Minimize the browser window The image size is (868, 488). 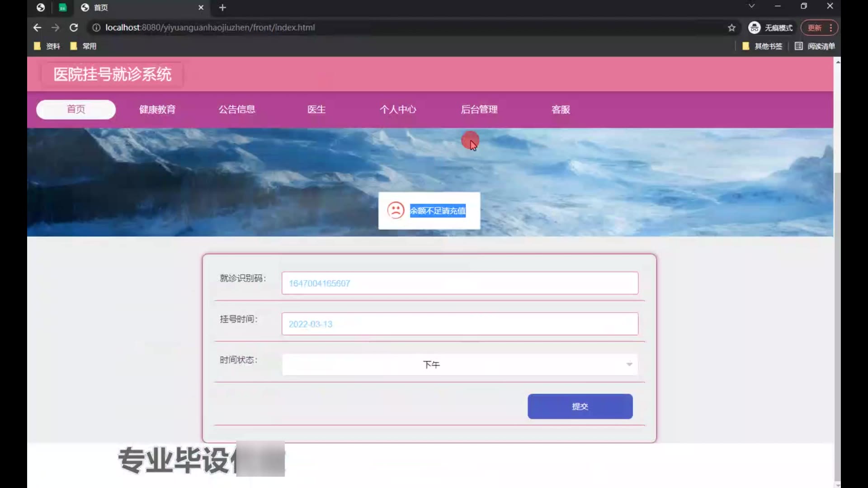point(778,6)
